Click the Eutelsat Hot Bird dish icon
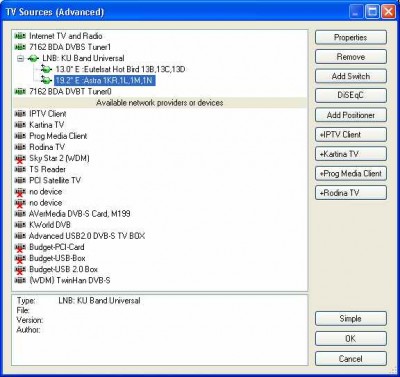This screenshot has width=400, height=377. (x=46, y=69)
